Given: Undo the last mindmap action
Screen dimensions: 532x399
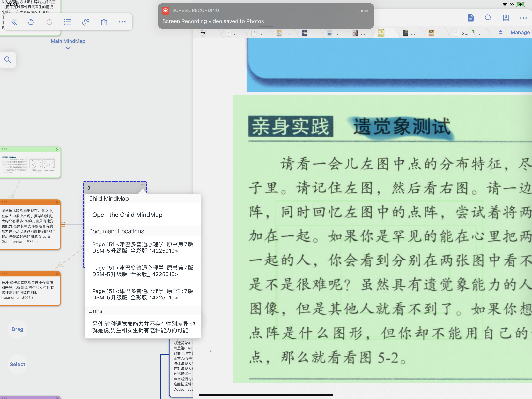Looking at the screenshot, I should (31, 22).
